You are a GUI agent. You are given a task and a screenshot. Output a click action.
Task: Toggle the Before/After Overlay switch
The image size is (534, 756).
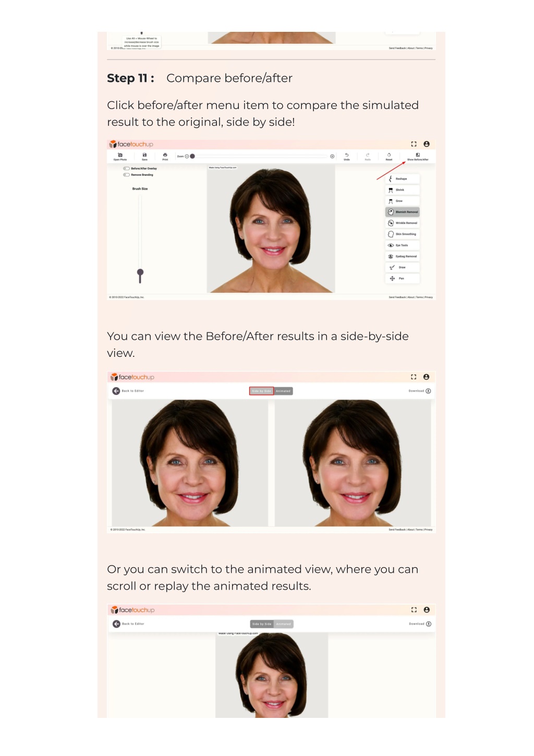coord(126,169)
